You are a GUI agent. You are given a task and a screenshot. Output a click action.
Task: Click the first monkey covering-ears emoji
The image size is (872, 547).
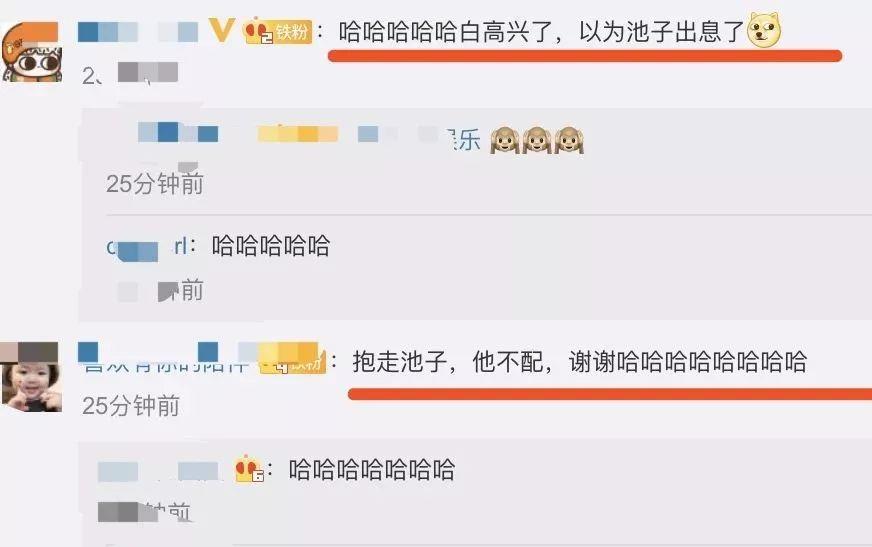pyautogui.click(x=505, y=140)
